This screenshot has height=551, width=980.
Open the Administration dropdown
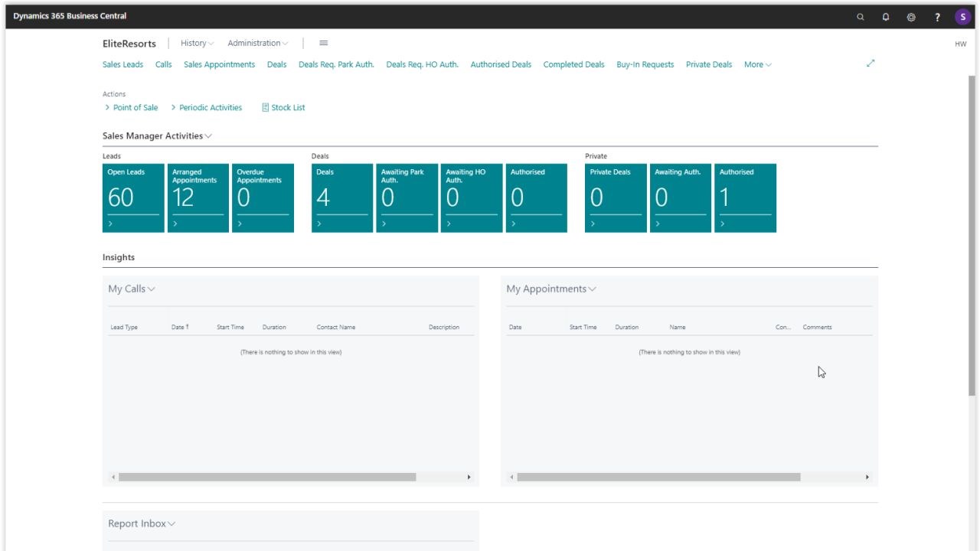258,44
